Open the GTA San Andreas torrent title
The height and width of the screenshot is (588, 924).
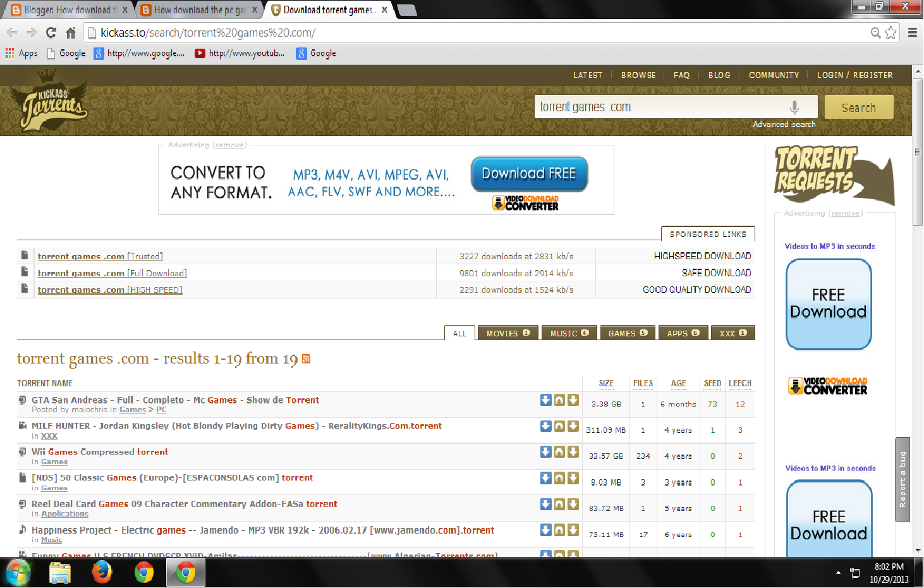click(x=176, y=400)
